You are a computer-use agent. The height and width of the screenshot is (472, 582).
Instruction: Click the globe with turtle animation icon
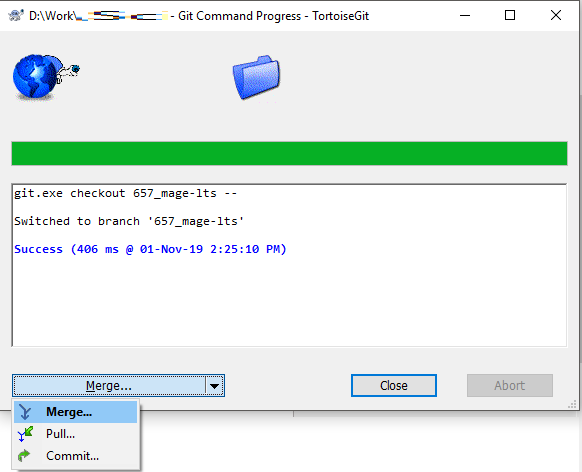coord(46,77)
